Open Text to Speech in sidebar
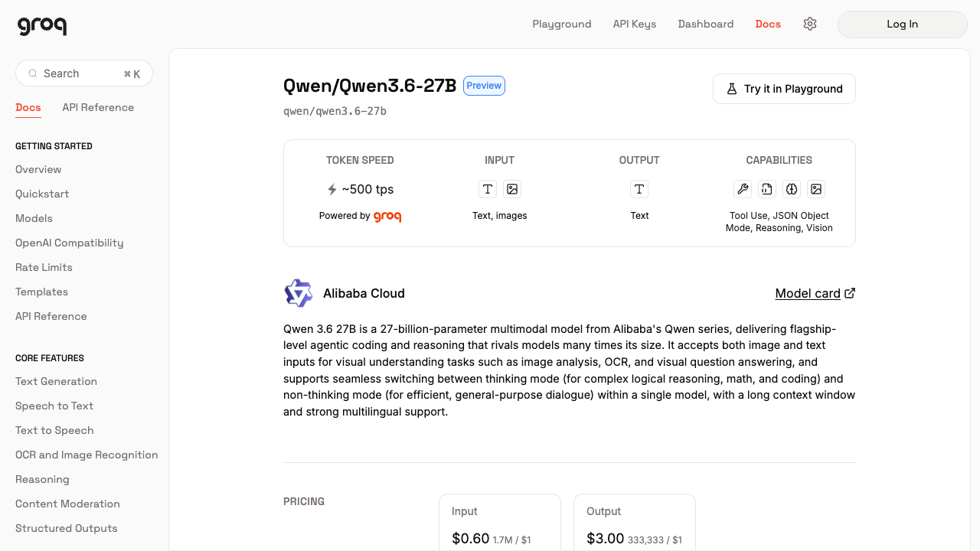Screen dimensions: 980x551 click(54, 430)
